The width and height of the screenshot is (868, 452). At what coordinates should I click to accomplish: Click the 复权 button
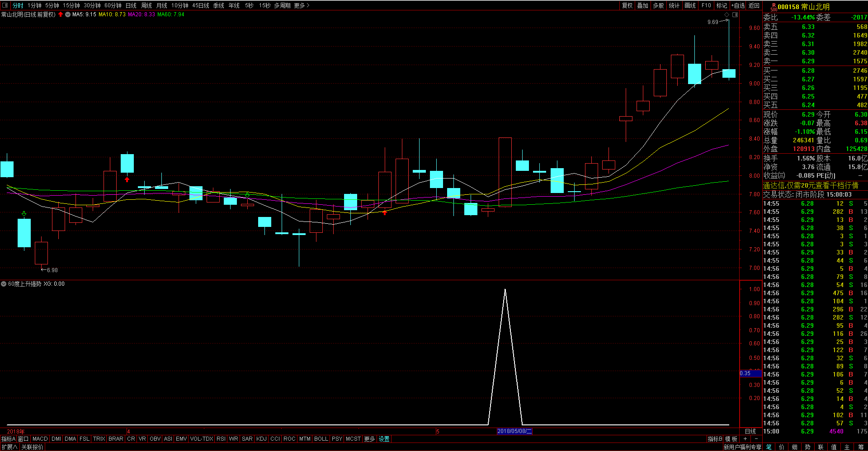coord(627,5)
